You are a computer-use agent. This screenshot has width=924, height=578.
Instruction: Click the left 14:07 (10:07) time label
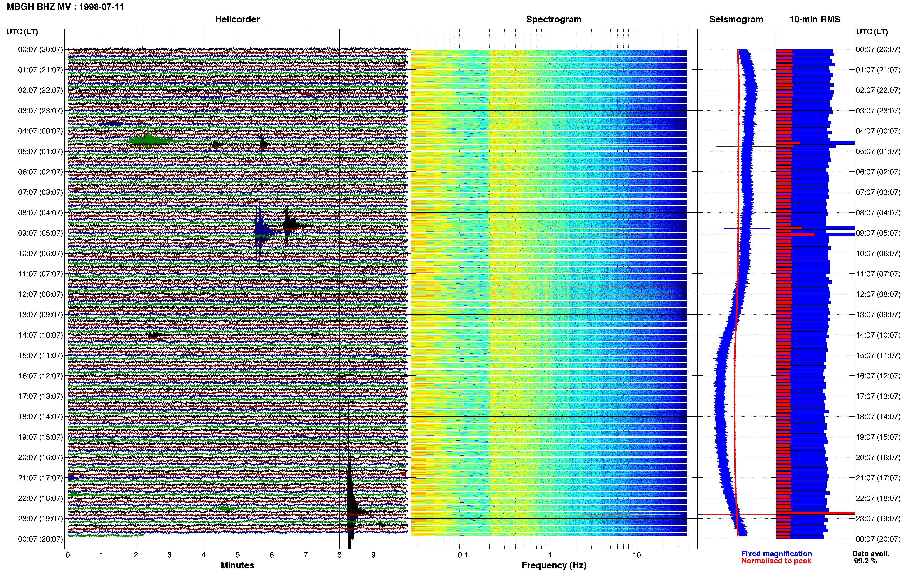click(x=41, y=335)
